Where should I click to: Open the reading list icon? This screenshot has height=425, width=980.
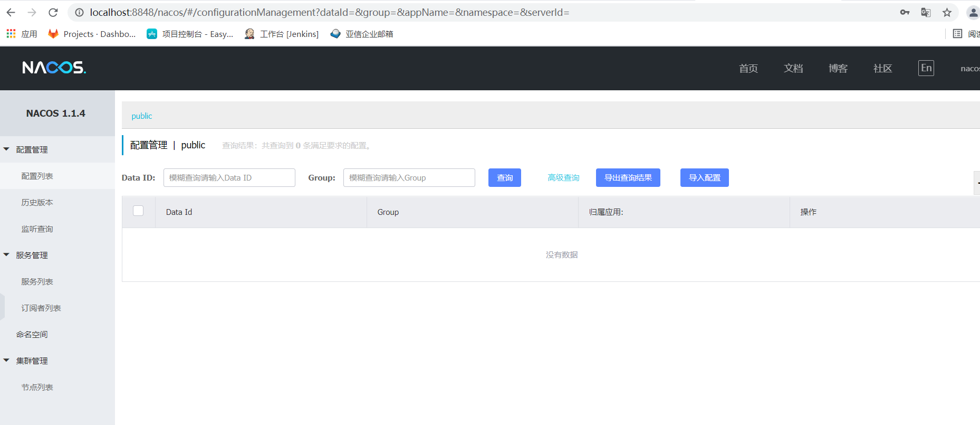point(957,34)
